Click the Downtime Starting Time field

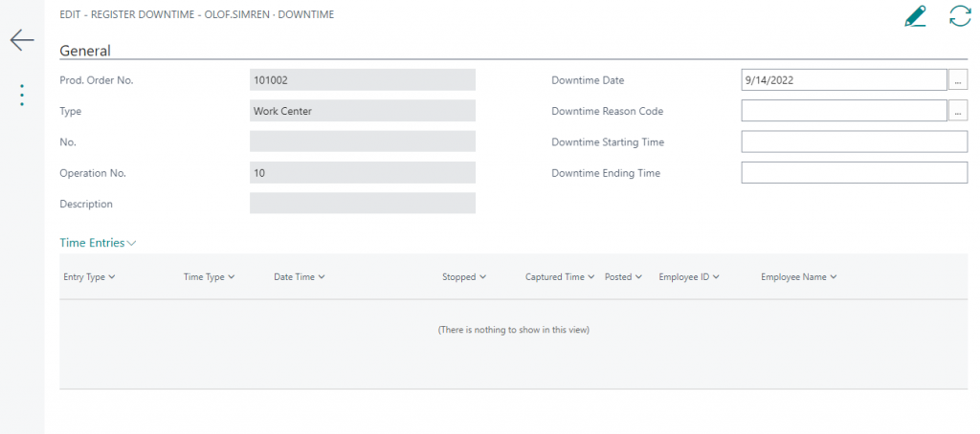854,142
